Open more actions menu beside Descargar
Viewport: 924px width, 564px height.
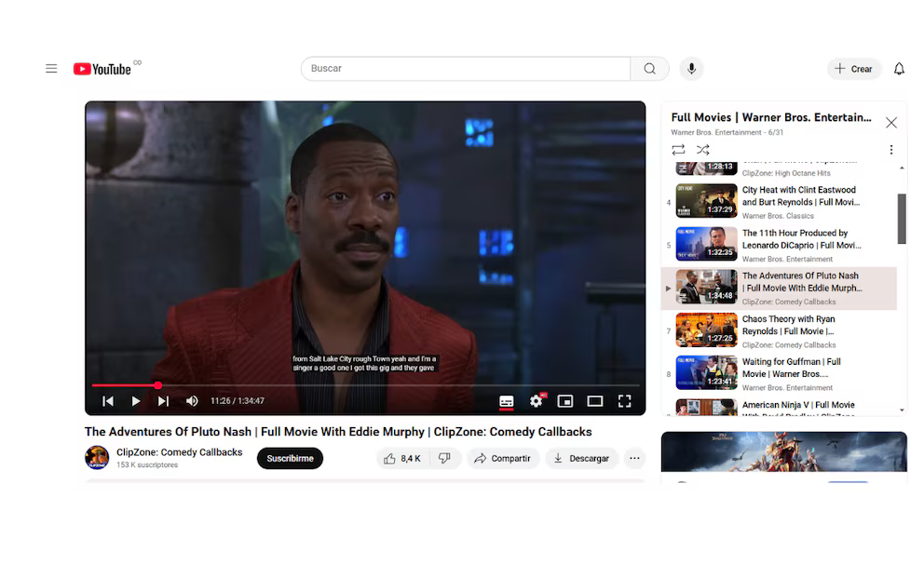(634, 458)
